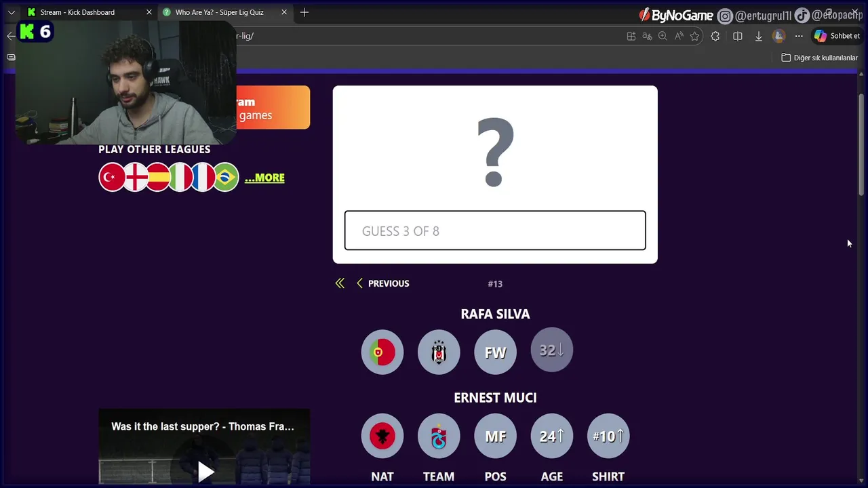Open the ...MORE leagues link
868x488 pixels.
264,178
